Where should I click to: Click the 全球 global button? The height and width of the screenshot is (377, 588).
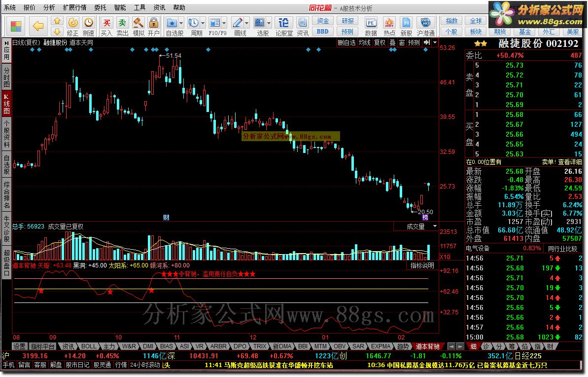[476, 21]
